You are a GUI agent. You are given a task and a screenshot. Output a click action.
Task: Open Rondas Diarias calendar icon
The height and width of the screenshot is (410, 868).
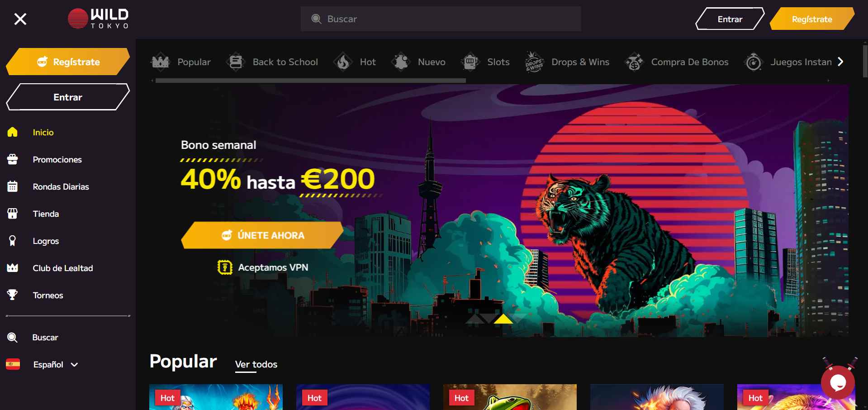coord(12,186)
